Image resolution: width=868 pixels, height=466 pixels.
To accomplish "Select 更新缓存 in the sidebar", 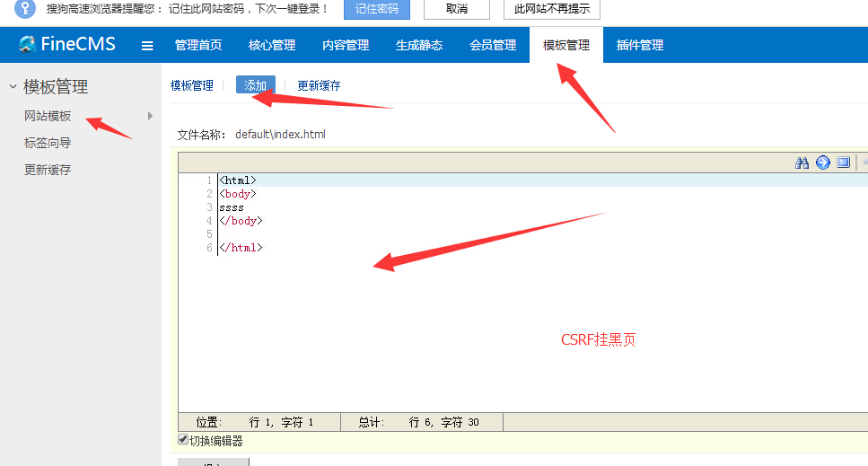I will pos(48,170).
